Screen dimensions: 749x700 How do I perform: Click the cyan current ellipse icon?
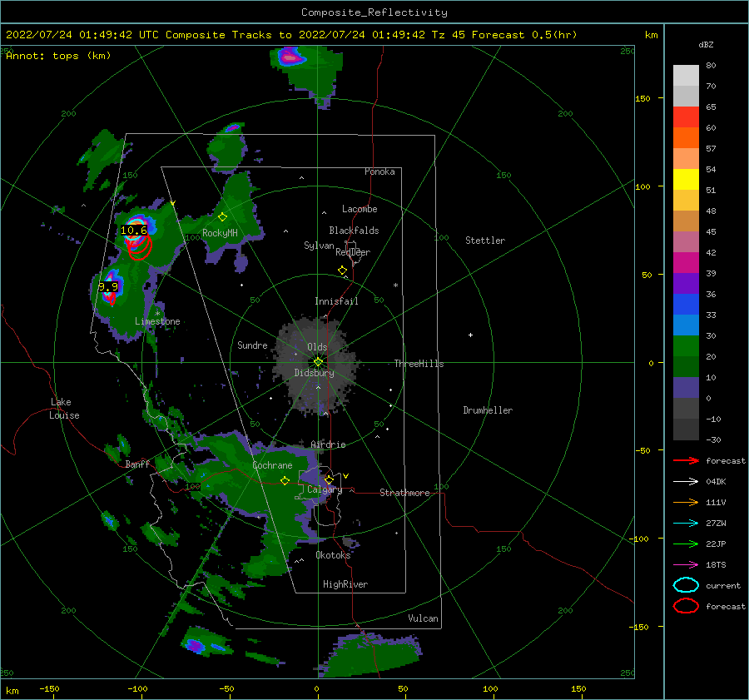click(x=686, y=585)
